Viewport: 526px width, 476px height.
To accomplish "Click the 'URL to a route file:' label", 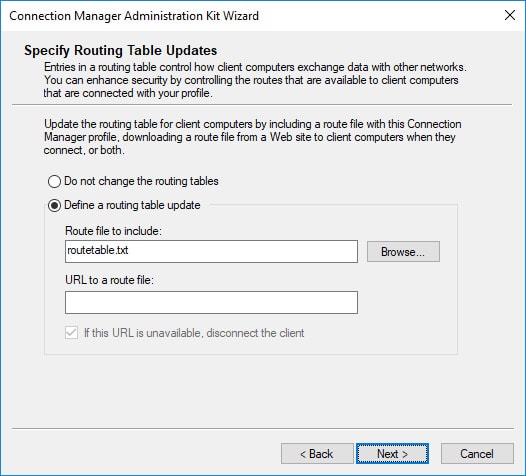I will pyautogui.click(x=109, y=280).
